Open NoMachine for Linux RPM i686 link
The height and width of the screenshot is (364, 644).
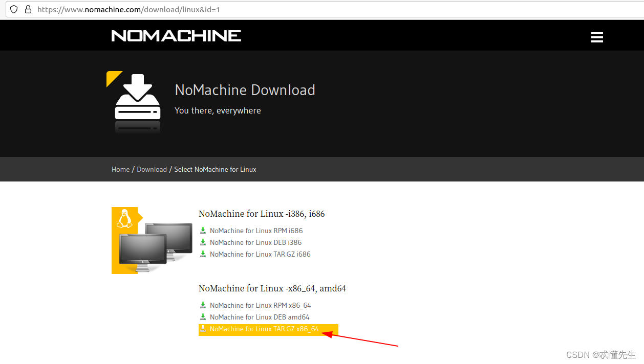pyautogui.click(x=256, y=231)
